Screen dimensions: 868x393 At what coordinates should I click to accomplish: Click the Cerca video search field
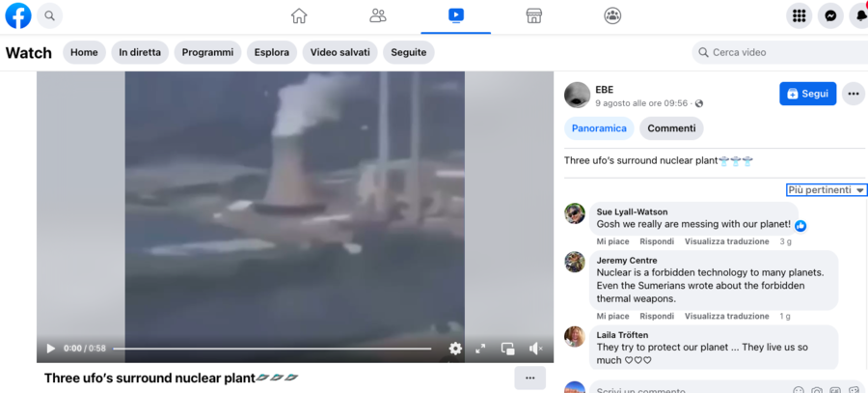click(780, 53)
